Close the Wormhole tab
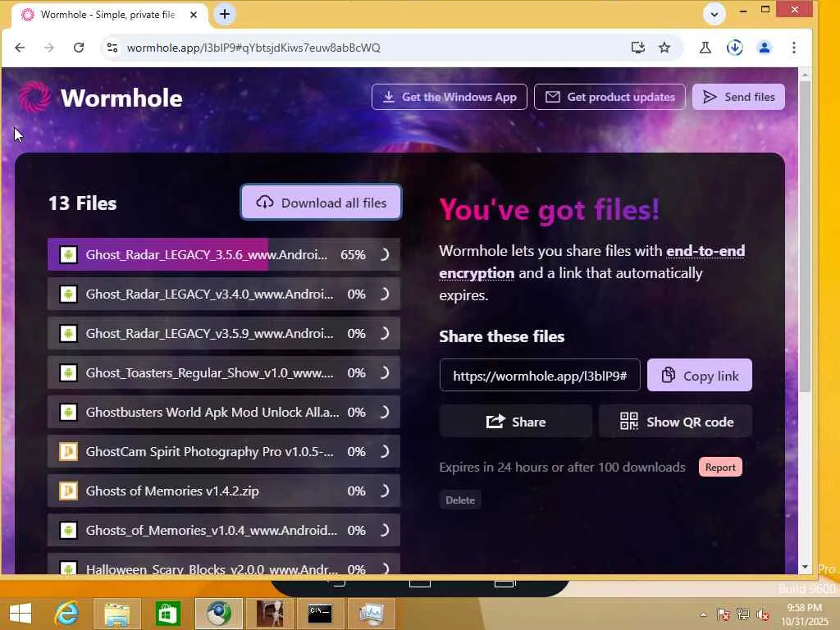 194,15
